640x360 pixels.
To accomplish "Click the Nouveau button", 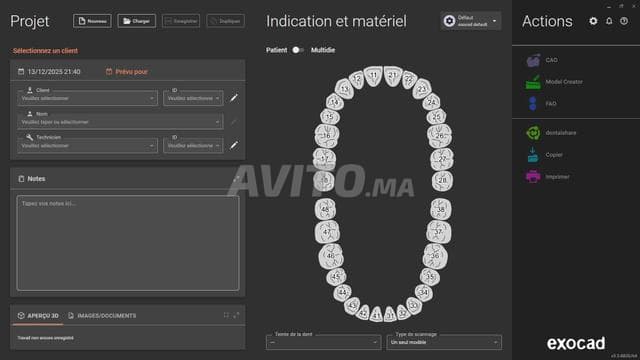I will 92,21.
